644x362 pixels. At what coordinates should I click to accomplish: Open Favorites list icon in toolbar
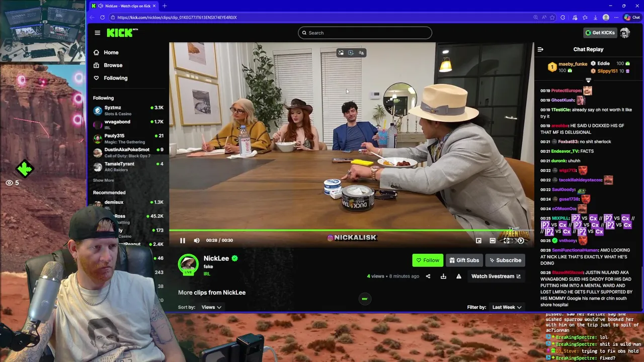pos(585,17)
